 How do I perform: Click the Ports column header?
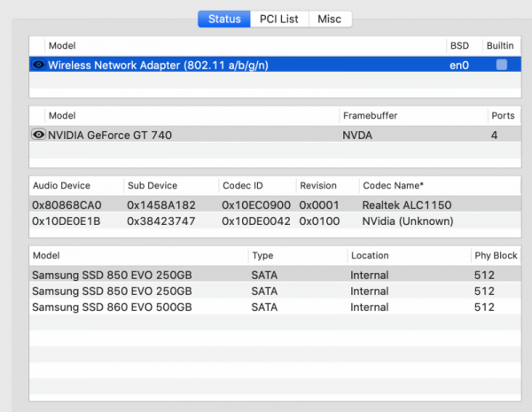(501, 116)
